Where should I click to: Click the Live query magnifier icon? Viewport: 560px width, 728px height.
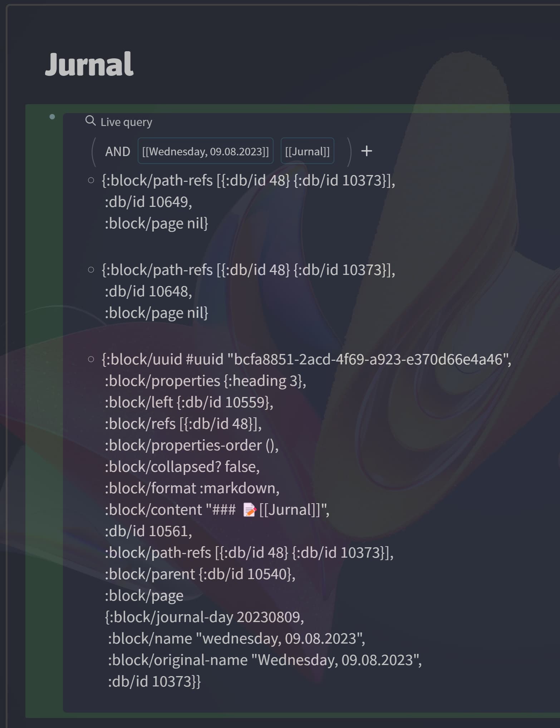tap(90, 121)
